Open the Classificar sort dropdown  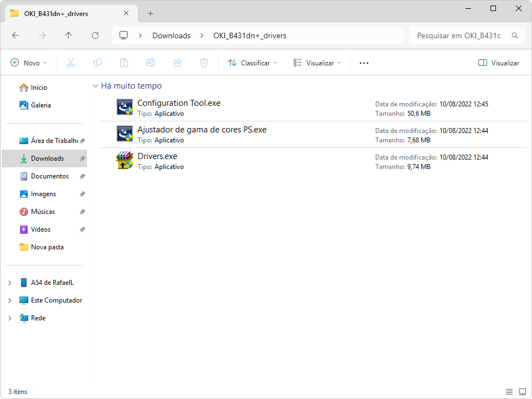253,63
